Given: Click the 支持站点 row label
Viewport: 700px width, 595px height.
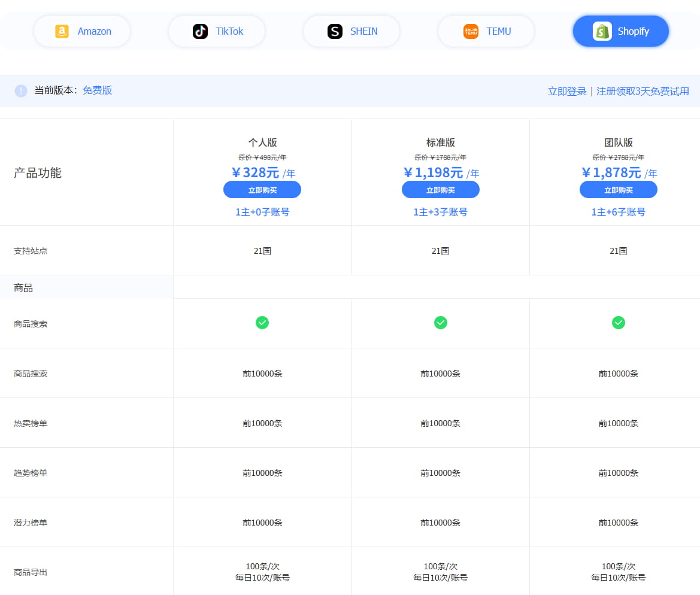Looking at the screenshot, I should 31,251.
